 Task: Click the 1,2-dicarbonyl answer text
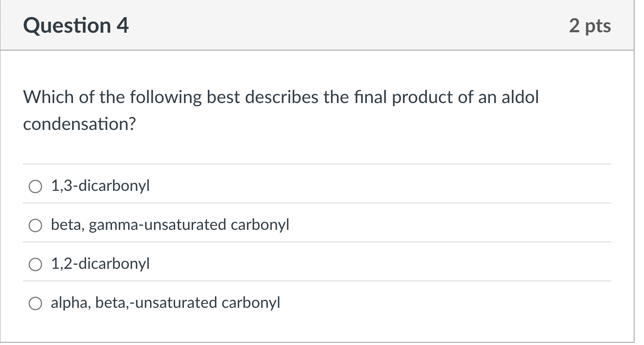pos(99,264)
